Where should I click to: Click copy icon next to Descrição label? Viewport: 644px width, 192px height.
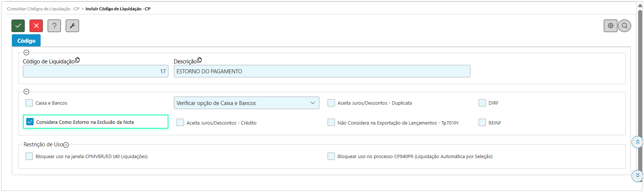click(x=199, y=60)
